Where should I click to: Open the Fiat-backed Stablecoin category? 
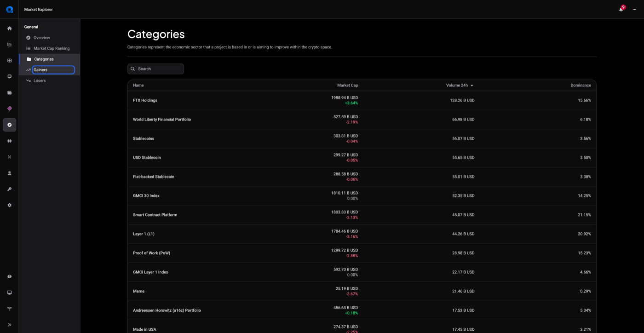[362, 177]
